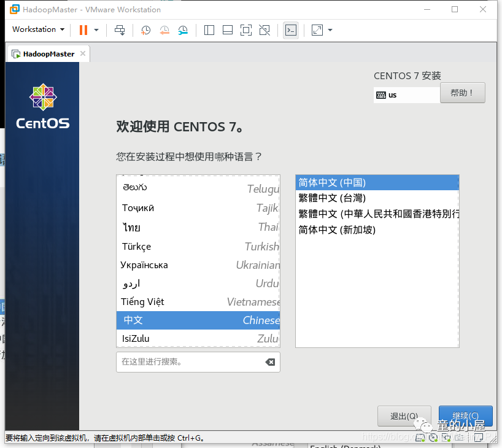This screenshot has height=448, width=502.
Task: Select Українська Ukrainian language
Action: click(x=198, y=265)
